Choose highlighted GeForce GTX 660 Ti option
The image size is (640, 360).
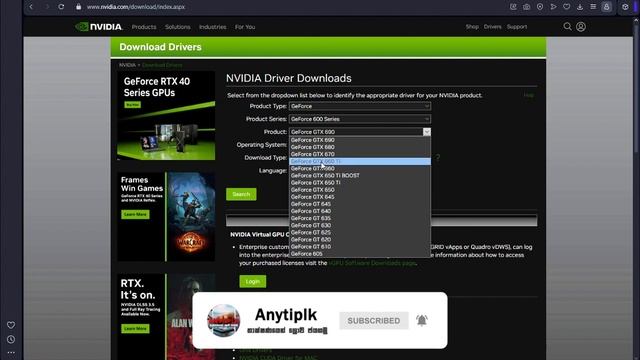(360, 161)
